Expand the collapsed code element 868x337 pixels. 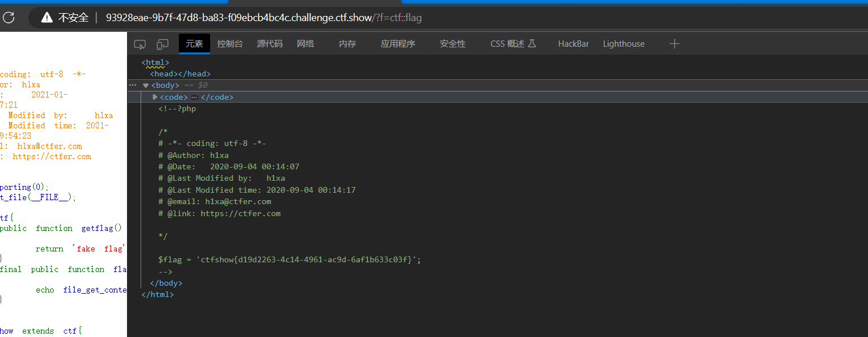155,97
